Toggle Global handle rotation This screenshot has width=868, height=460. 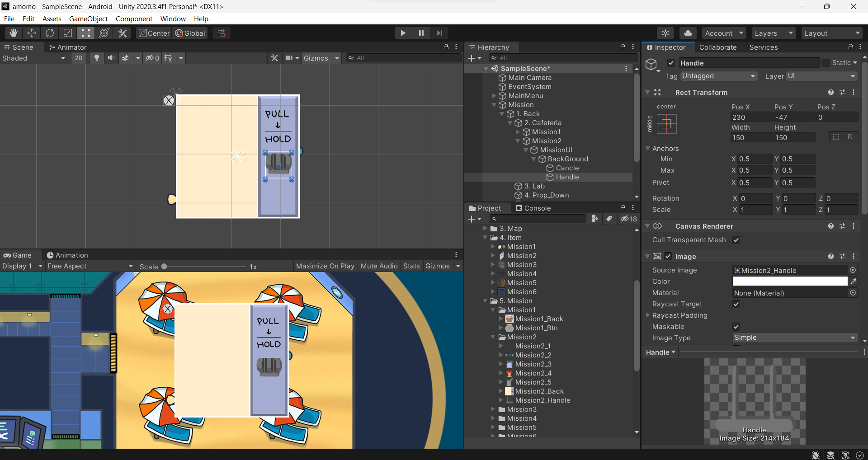[190, 33]
